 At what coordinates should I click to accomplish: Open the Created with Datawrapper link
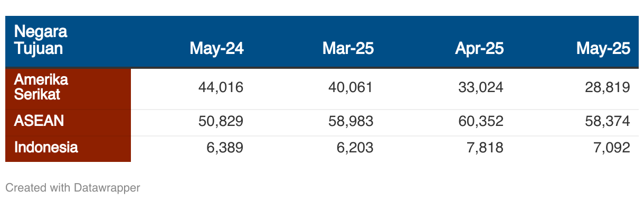click(73, 187)
